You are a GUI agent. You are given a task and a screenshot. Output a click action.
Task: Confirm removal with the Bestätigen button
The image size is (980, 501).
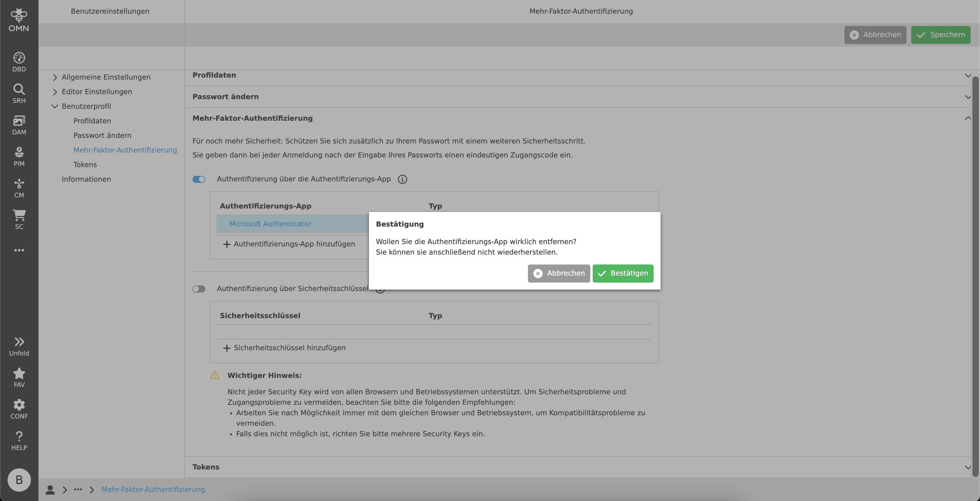623,274
